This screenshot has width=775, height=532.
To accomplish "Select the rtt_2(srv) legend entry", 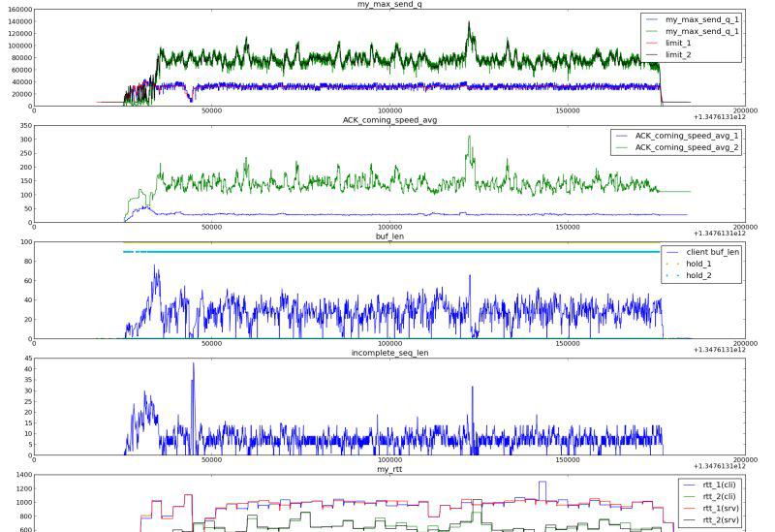I will [710, 520].
